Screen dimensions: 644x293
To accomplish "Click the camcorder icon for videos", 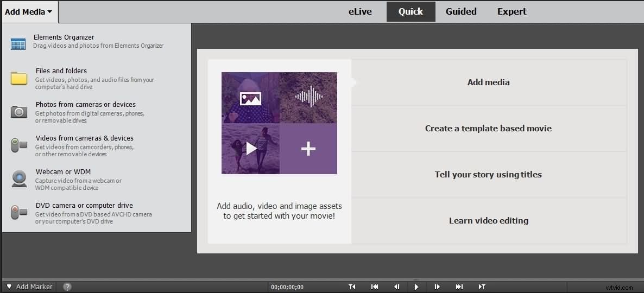I will click(19, 145).
